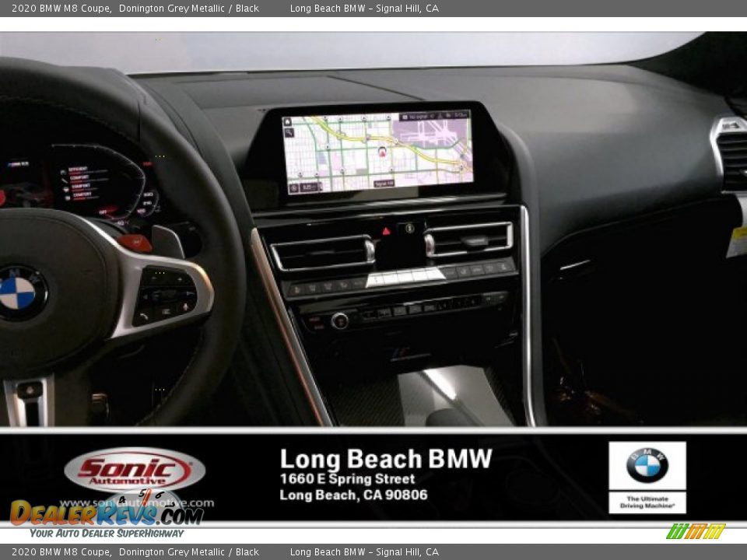Push the red M button on the steering wheel
The width and height of the screenshot is (747, 560).
[x=135, y=243]
